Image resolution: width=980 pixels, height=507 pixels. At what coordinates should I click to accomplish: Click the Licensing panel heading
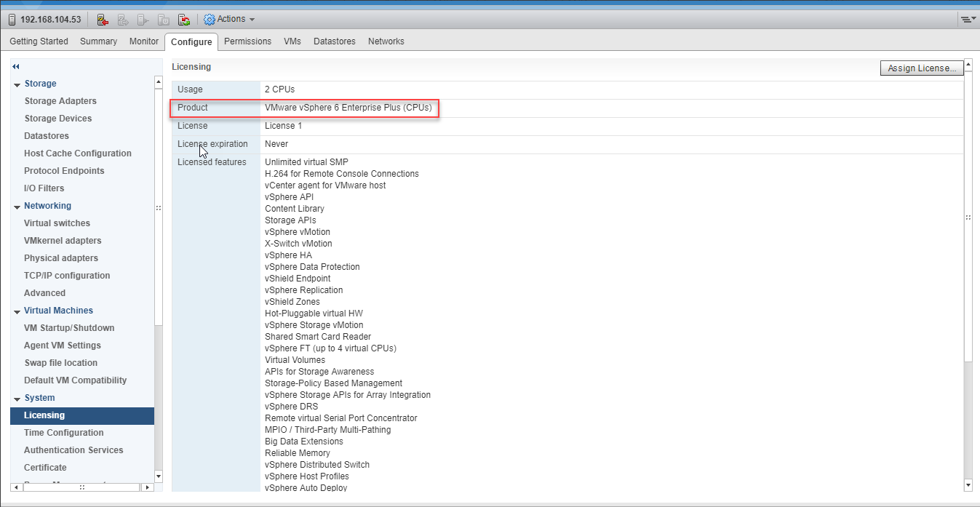point(191,67)
